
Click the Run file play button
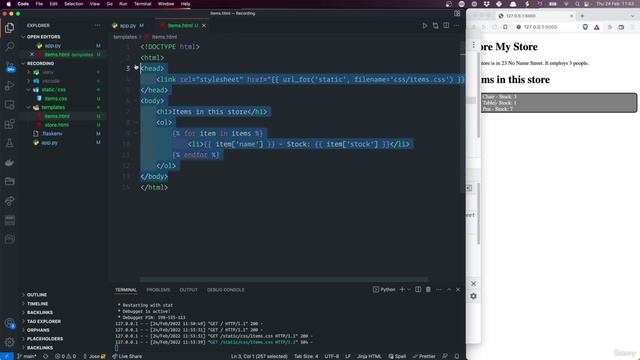[x=425, y=26]
